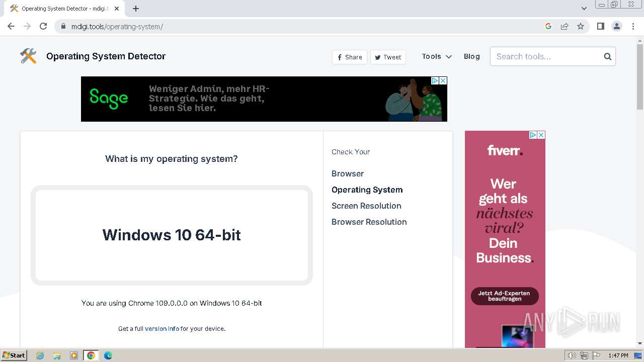Click the Sage banner advertisement
The image size is (644, 362).
click(x=264, y=99)
